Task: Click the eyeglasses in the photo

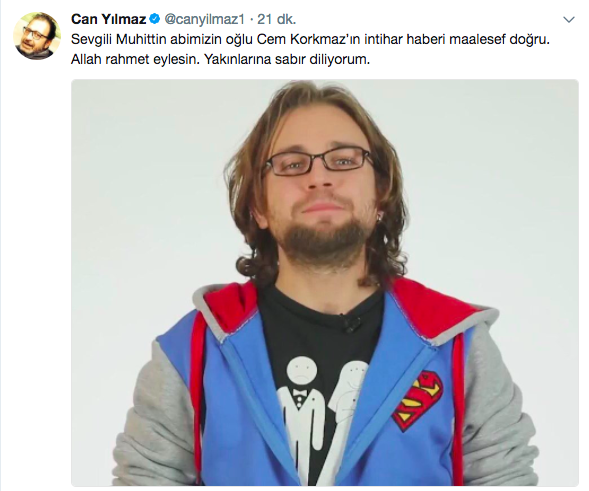Action: click(319, 161)
